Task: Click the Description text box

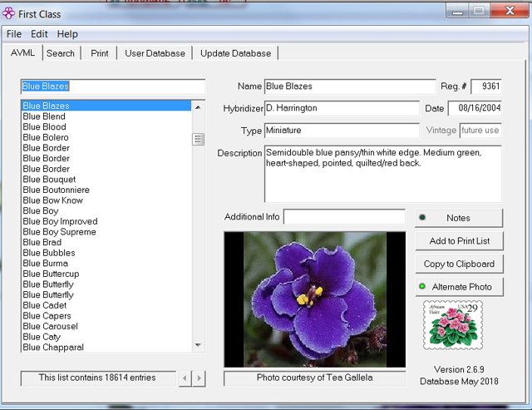Action: pyautogui.click(x=382, y=174)
